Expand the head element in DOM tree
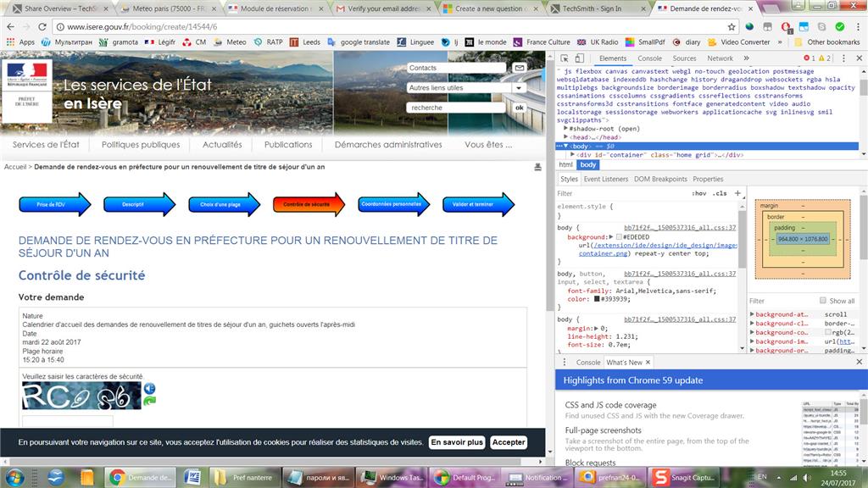Viewport: 868px width, 488px height. (565, 136)
